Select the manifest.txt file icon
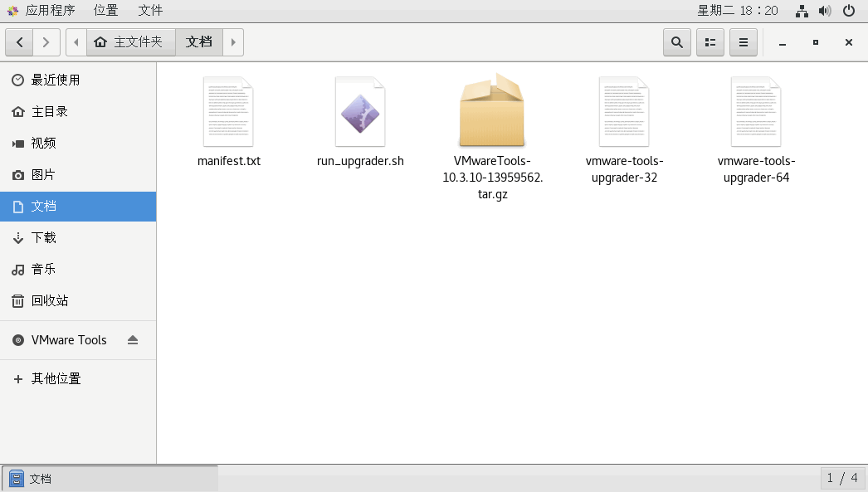The height and width of the screenshot is (492, 868). coord(228,112)
